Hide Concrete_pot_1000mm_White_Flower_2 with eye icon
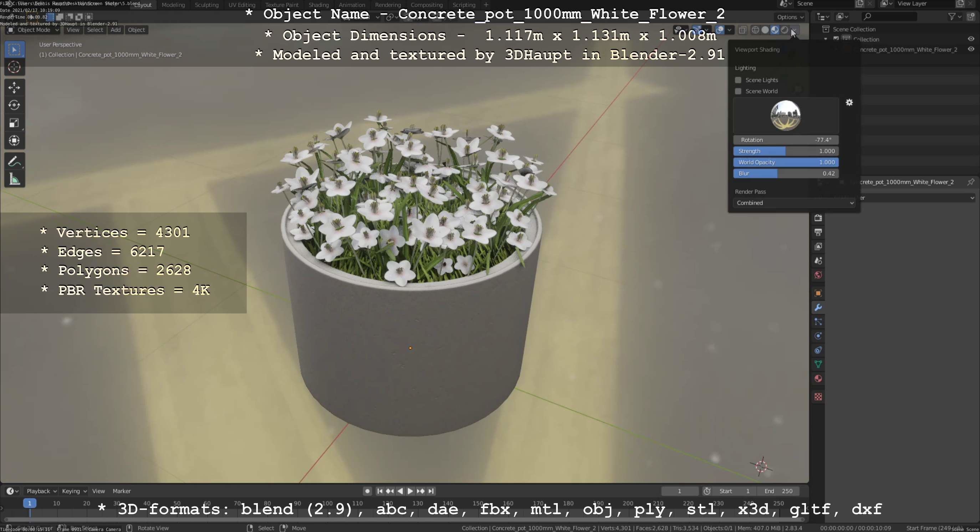The height and width of the screenshot is (532, 980). [x=971, y=49]
